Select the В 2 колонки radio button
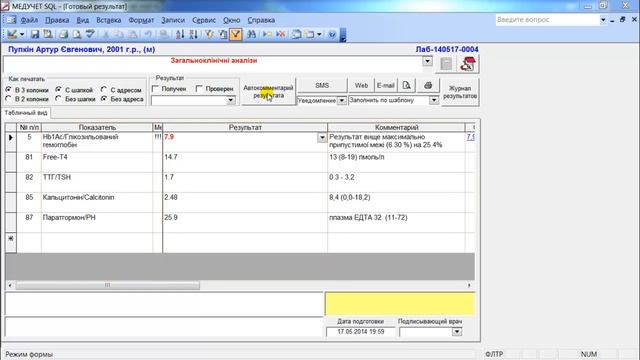Viewport: 640px width, 360px height. pyautogui.click(x=9, y=99)
